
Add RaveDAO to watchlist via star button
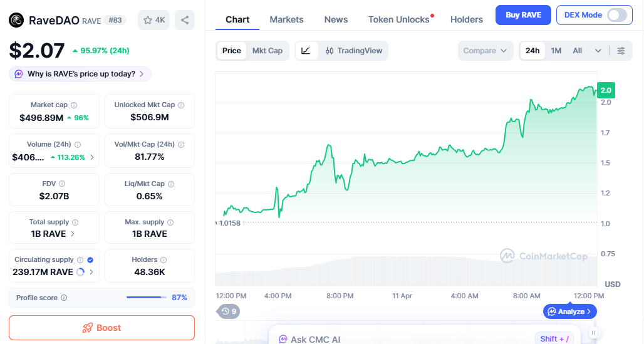pyautogui.click(x=154, y=20)
